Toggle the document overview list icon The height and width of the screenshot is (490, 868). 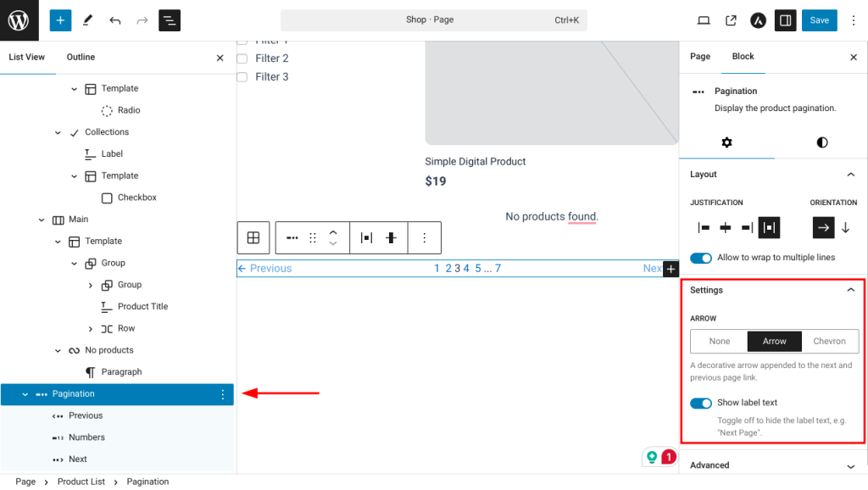(170, 20)
